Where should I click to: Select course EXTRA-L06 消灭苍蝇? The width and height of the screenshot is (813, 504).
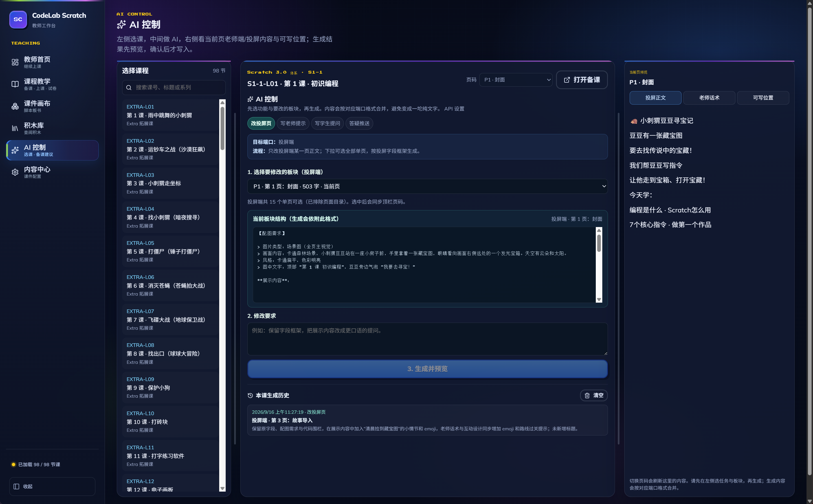point(170,285)
